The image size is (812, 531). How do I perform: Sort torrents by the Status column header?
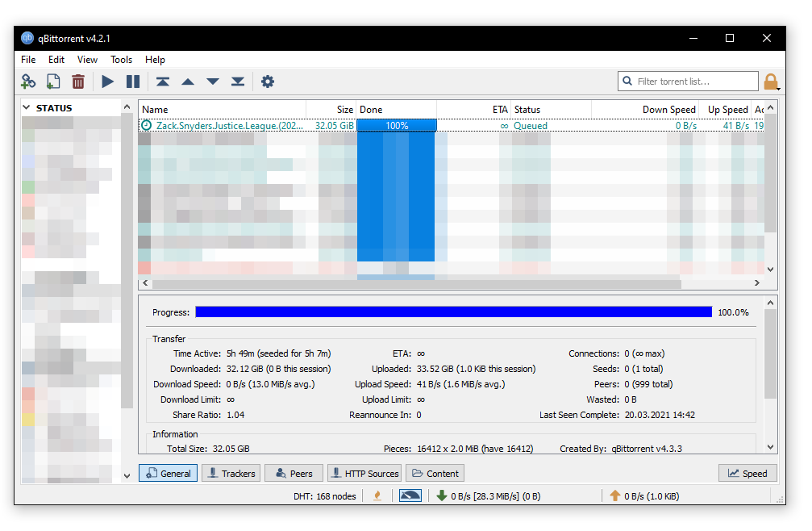[551, 110]
